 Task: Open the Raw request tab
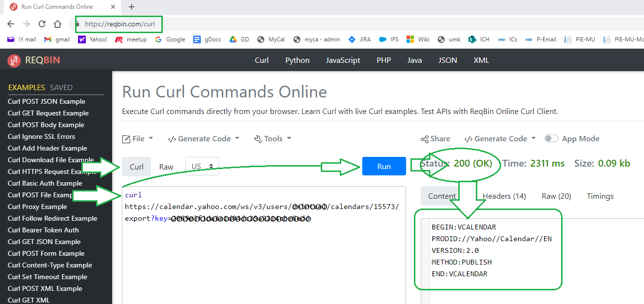pos(166,167)
